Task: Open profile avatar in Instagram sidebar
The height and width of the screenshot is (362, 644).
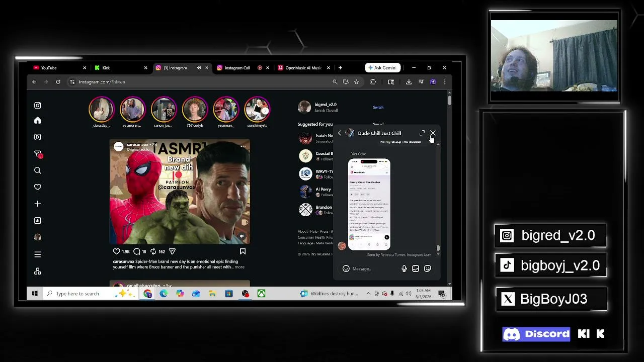Action: point(37,237)
